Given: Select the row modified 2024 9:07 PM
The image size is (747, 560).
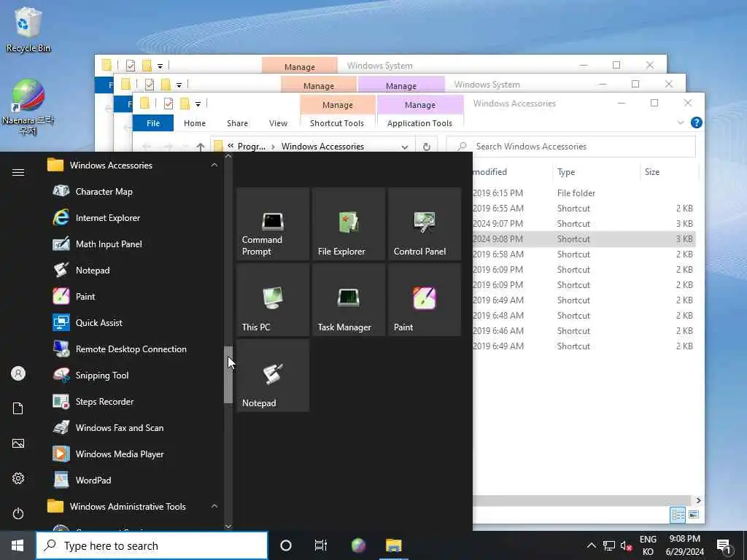Looking at the screenshot, I should (584, 223).
